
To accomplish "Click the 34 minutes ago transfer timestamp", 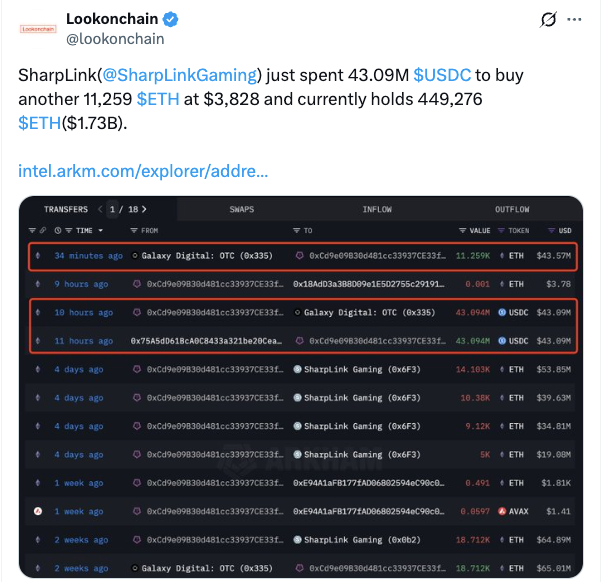I will (x=88, y=256).
